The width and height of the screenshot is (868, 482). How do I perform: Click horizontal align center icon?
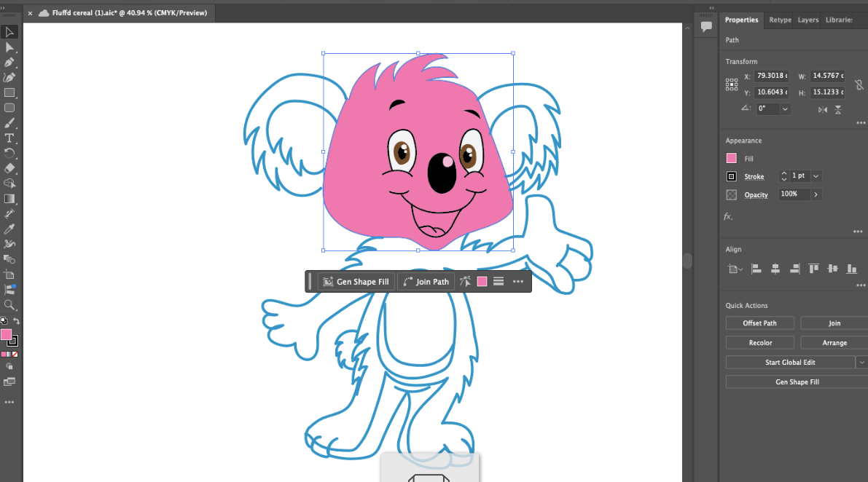[x=775, y=269]
